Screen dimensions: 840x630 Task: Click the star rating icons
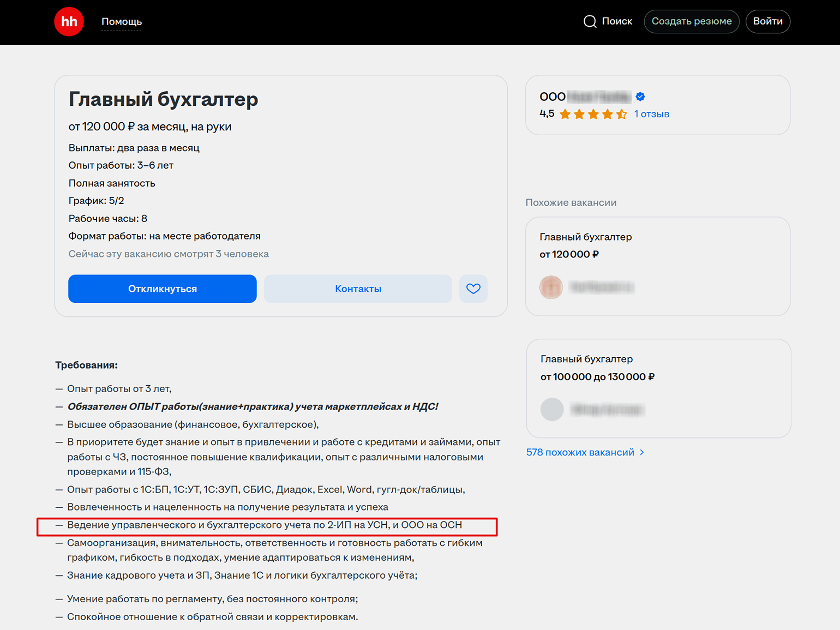[593, 114]
